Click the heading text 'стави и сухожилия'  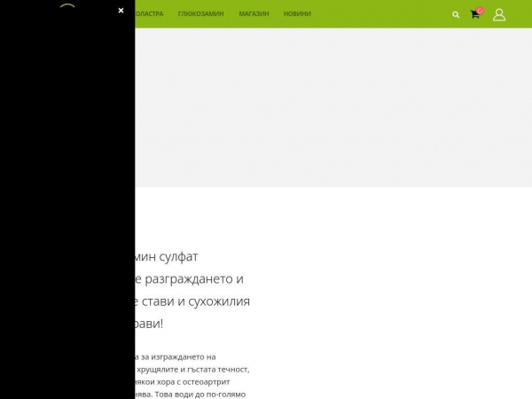tap(196, 301)
